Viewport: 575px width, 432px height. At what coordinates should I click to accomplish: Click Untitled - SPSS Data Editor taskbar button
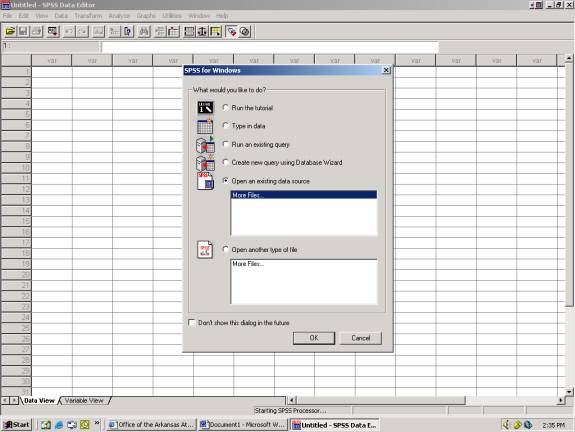pyautogui.click(x=334, y=425)
